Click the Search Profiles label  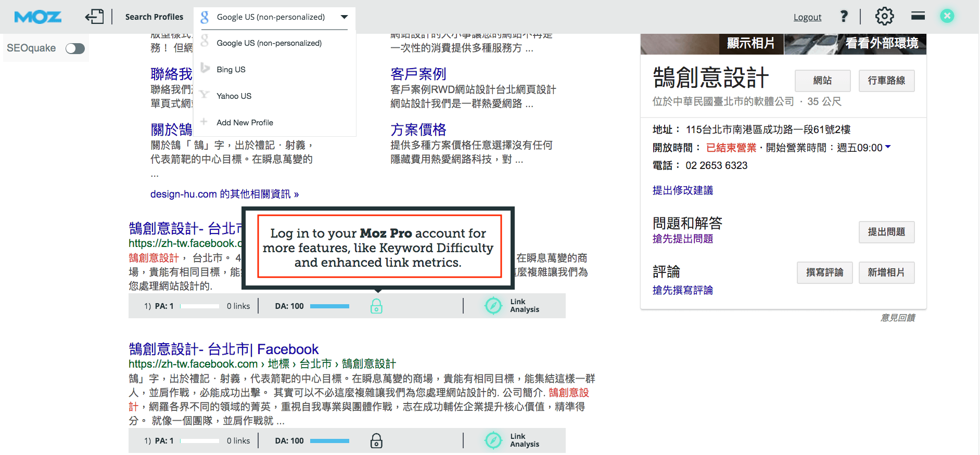click(x=154, y=17)
